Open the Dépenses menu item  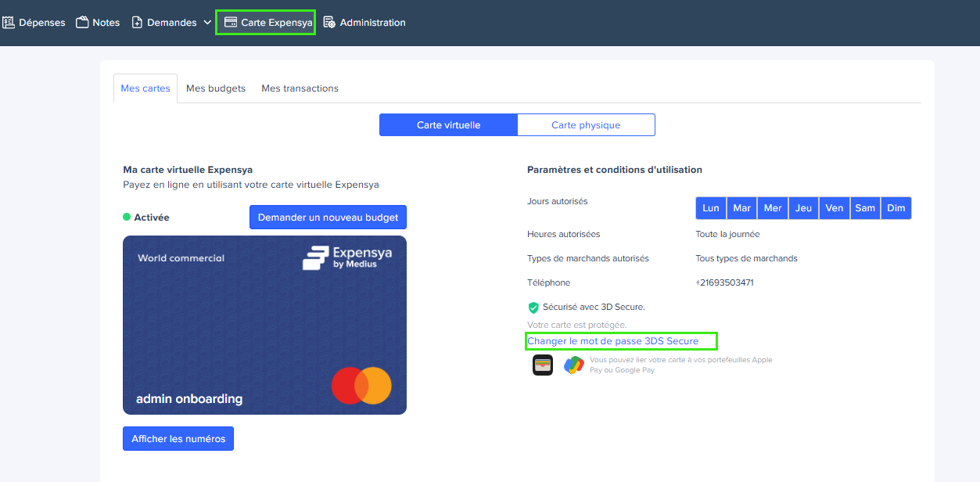click(34, 23)
